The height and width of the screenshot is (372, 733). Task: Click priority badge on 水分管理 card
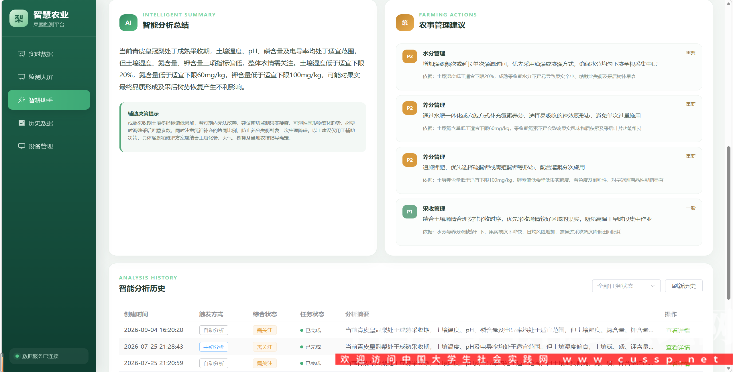click(410, 57)
